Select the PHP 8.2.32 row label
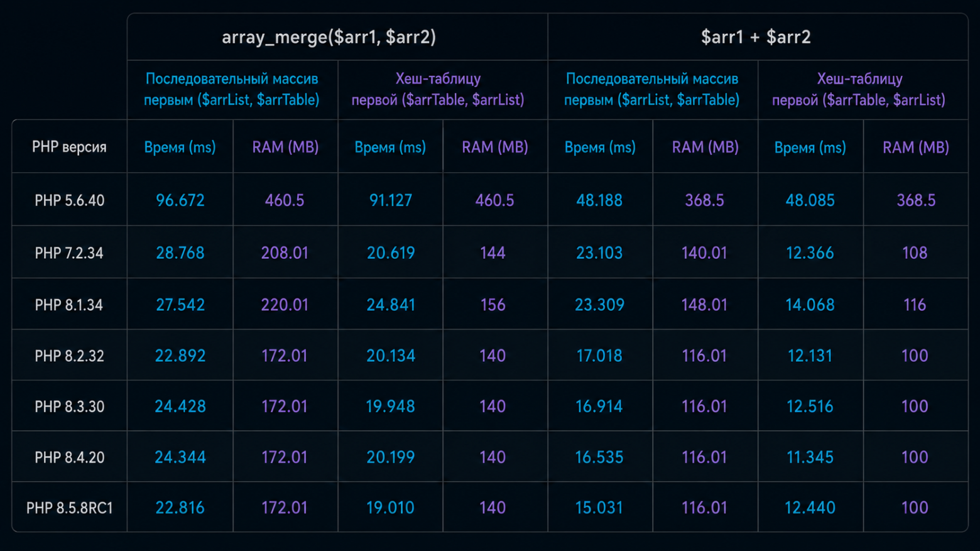Viewport: 980px width, 551px height. (x=69, y=356)
